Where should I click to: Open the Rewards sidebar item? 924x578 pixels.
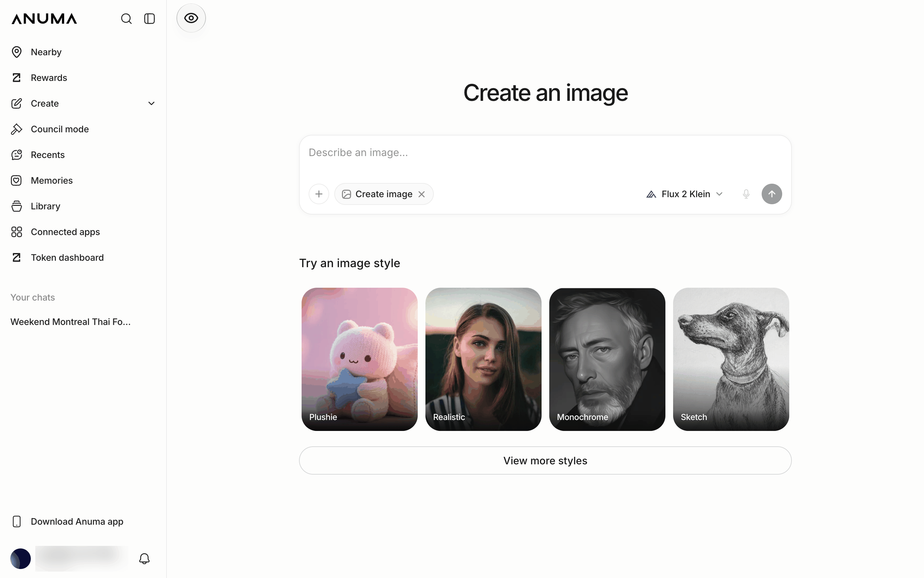(83, 78)
